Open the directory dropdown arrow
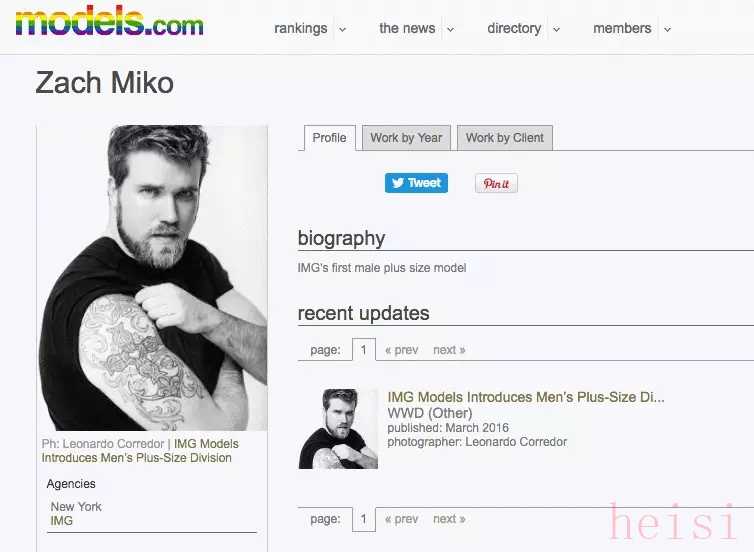Screen dimensions: 754x552 556,29
